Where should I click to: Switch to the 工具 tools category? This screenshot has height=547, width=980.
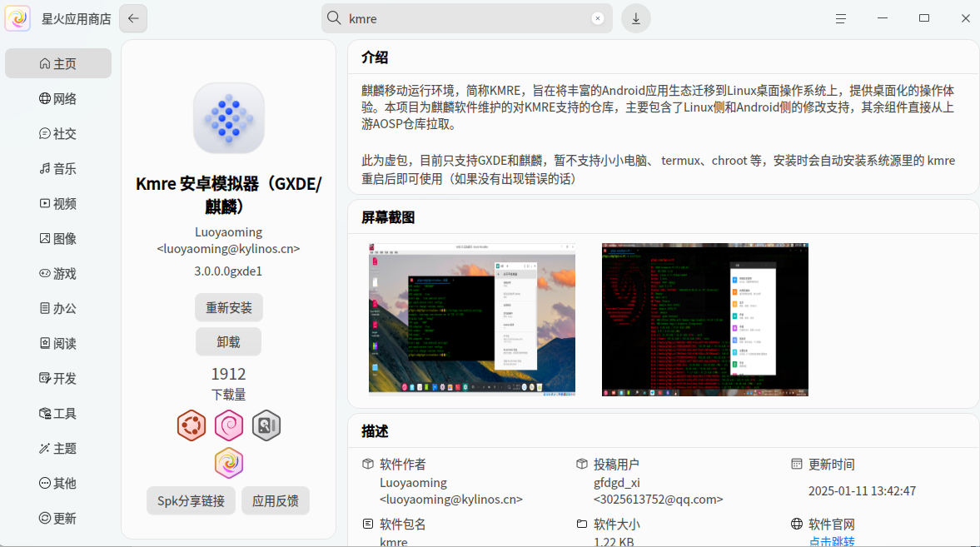coord(58,413)
